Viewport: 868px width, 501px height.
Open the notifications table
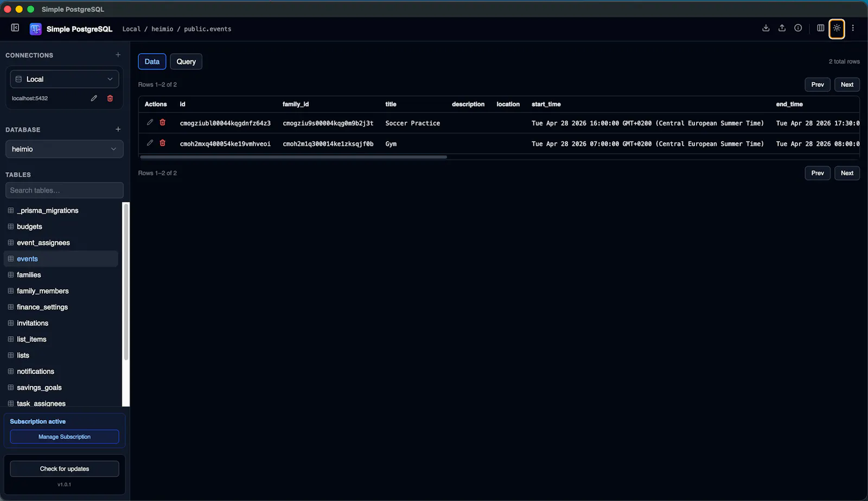click(61, 371)
